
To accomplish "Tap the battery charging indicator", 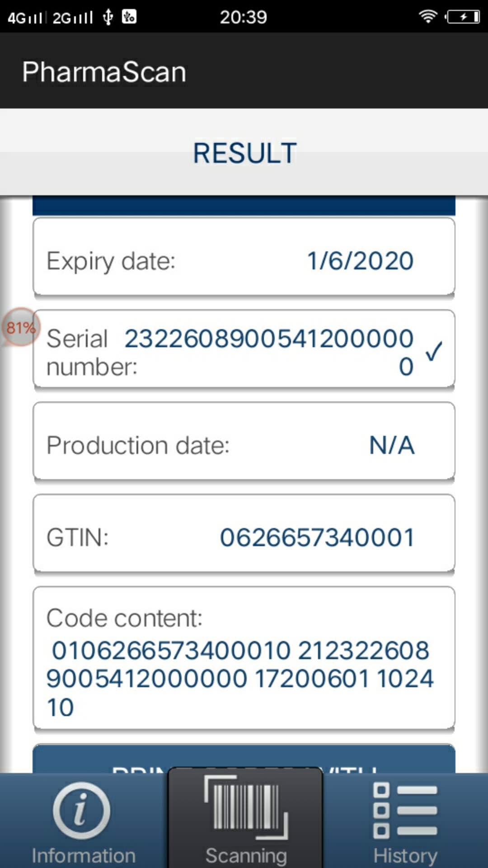I will [462, 17].
